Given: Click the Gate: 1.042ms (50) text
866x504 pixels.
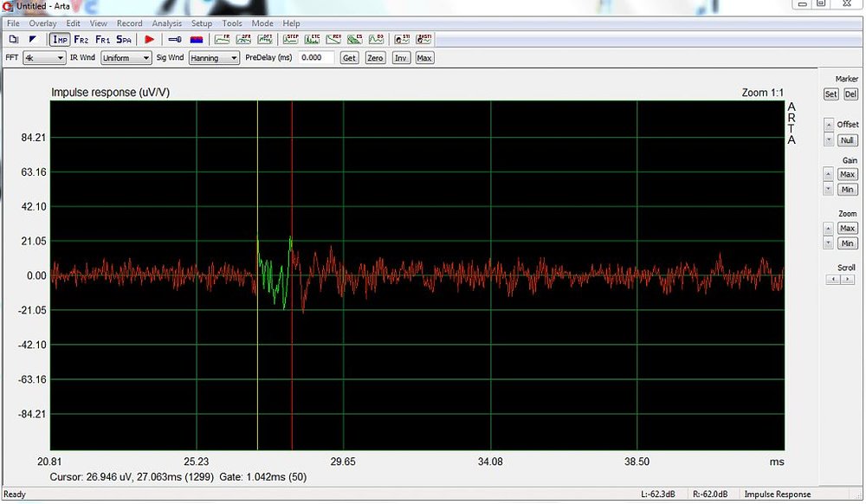Looking at the screenshot, I should [263, 477].
